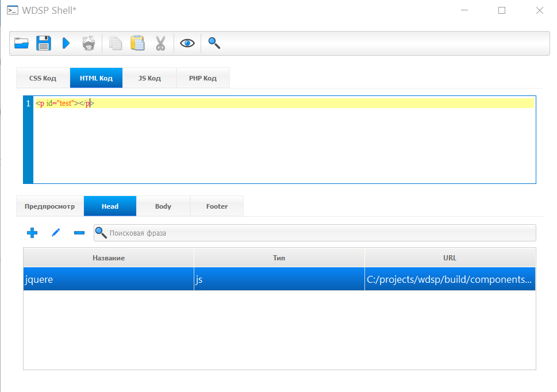Viewport: 557px width, 392px height.
Task: Save the project with the floppy disk icon
Action: [44, 43]
